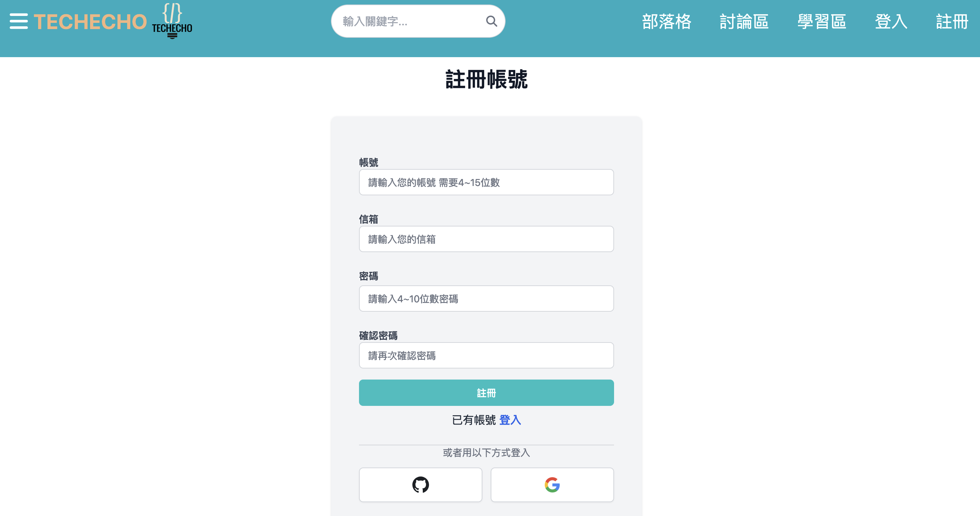
Task: Open the 學習區 nav item
Action: pos(822,21)
